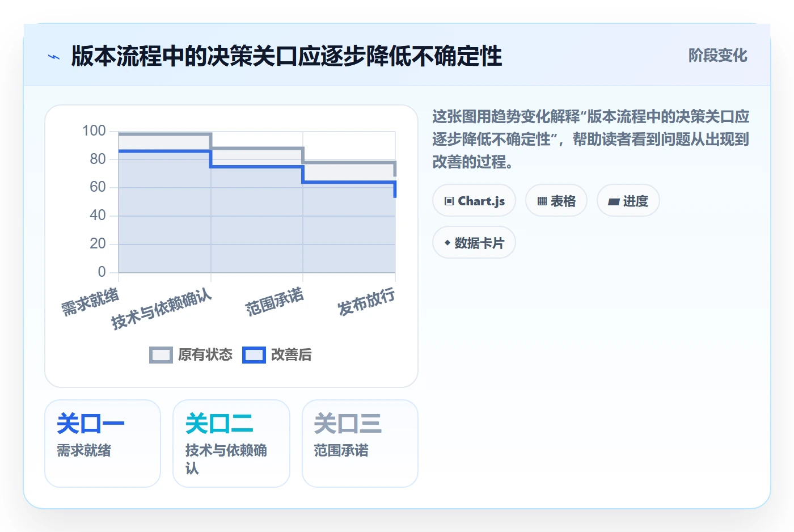Click the diamond icon in 数据卡片 chip
The height and width of the screenshot is (532, 794).
tap(447, 243)
